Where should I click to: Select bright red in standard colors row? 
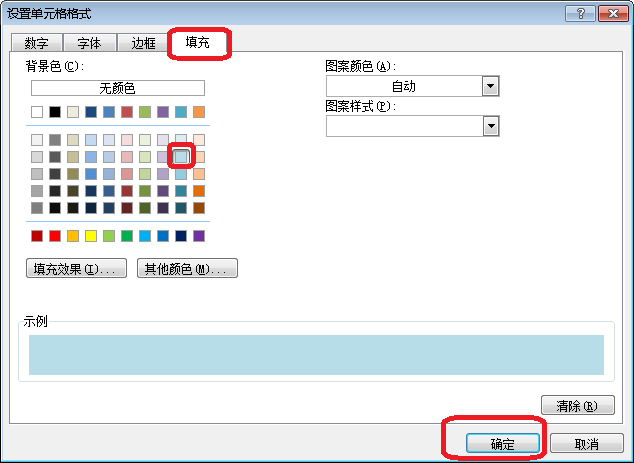(55, 236)
